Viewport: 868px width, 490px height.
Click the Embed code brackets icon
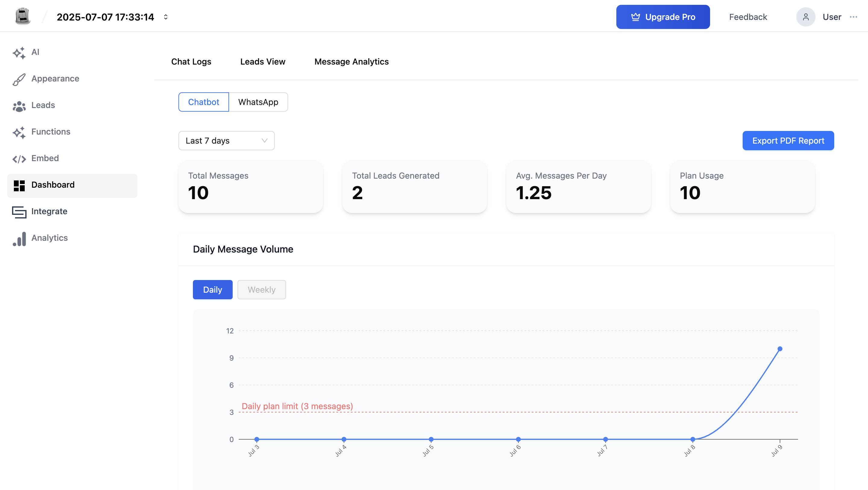click(x=19, y=159)
